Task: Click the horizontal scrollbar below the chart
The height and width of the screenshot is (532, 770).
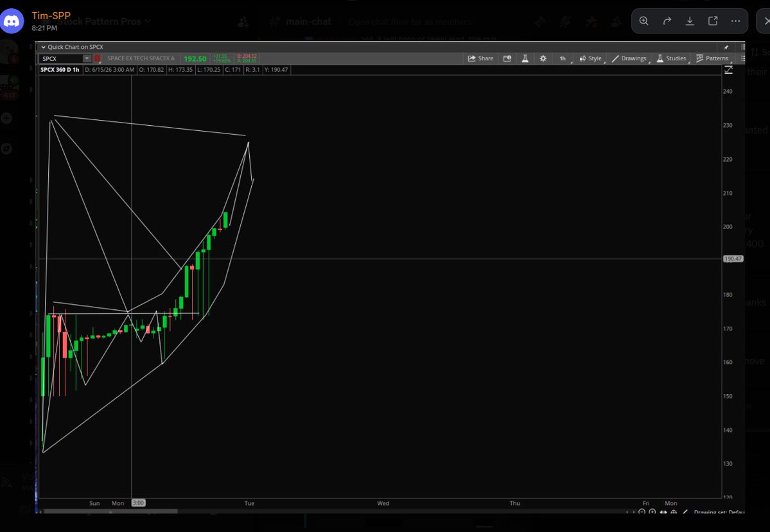Action: point(110,512)
